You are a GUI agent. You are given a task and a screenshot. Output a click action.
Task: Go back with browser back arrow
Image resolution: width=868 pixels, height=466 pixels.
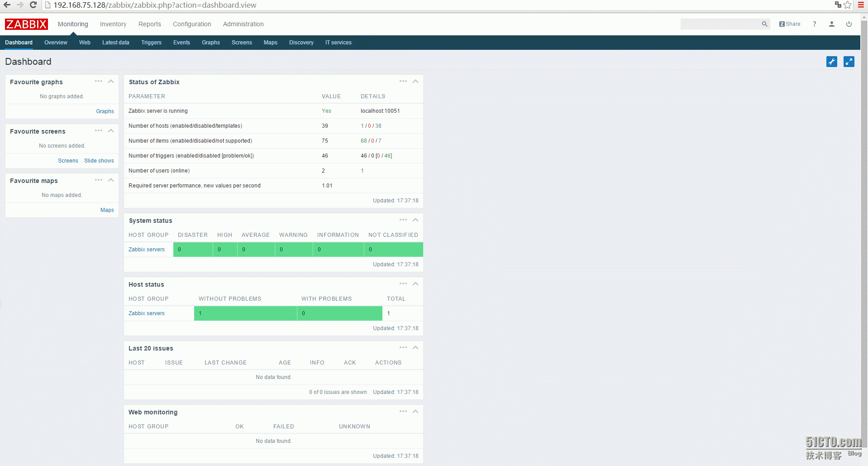[7, 5]
